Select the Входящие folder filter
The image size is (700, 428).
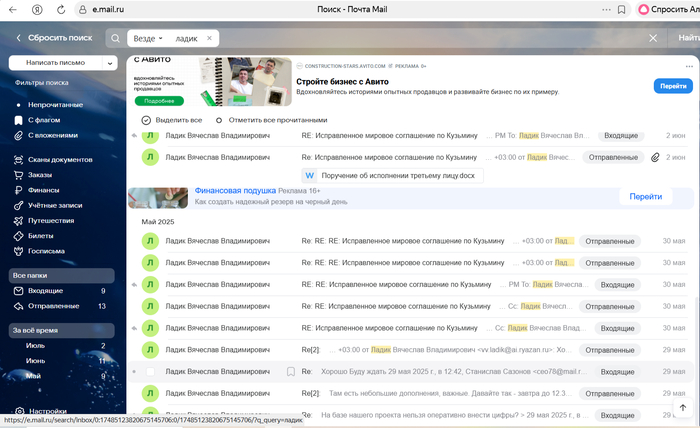tap(45, 291)
